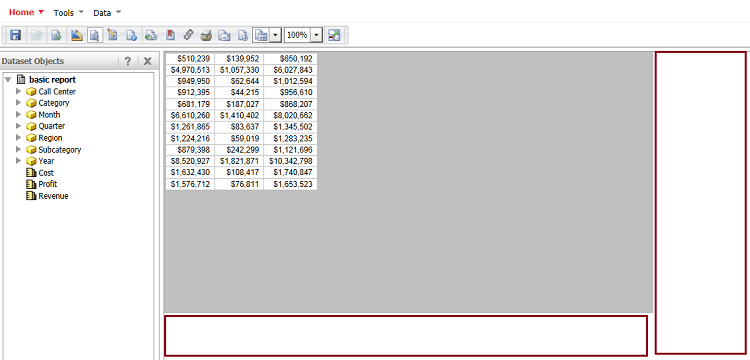Screen dimensions: 750x360
Task: Click the last toolbar icon with green arrow
Action: tap(334, 35)
